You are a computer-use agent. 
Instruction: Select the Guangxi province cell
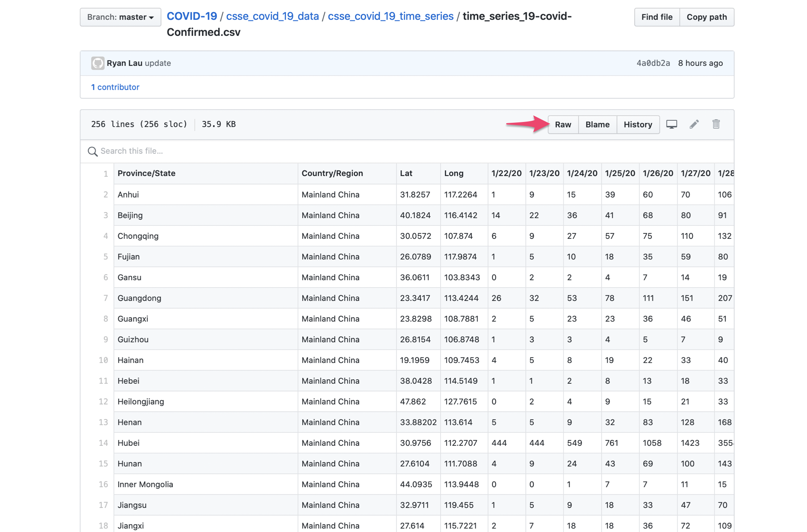[206, 319]
